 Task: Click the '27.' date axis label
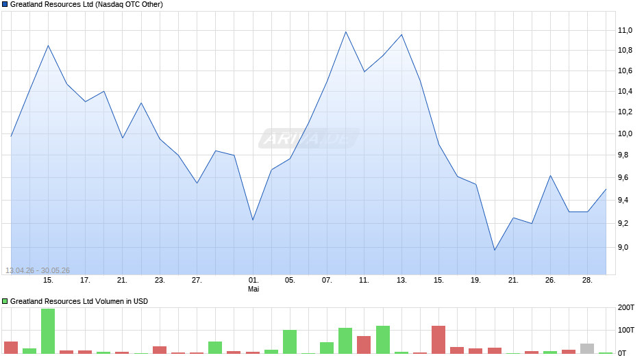pos(197,281)
